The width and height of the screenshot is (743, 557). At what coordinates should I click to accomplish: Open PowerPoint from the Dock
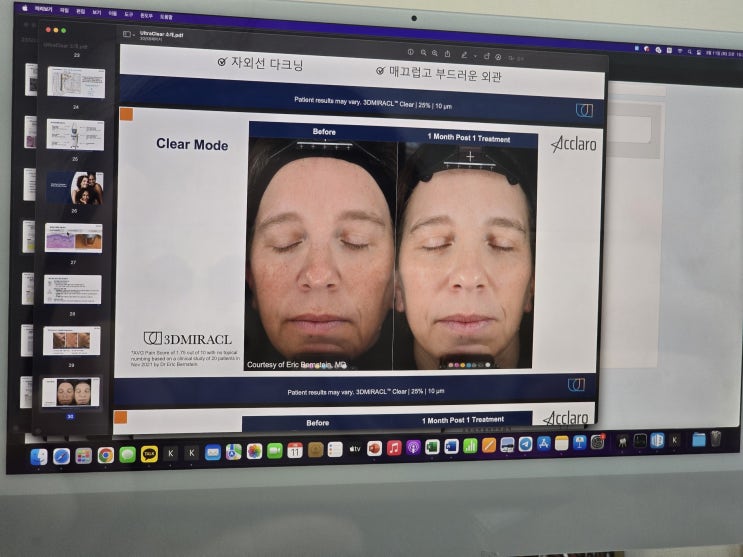374,448
